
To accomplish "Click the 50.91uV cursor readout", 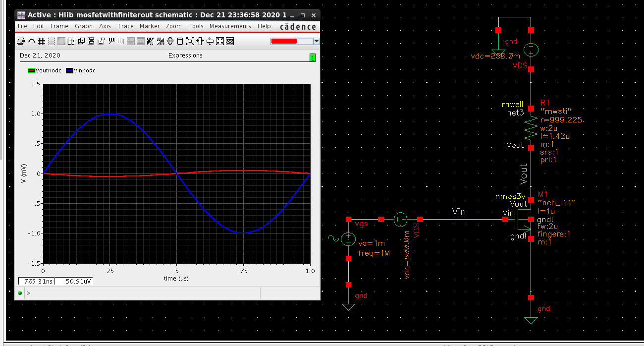I will 73,281.
